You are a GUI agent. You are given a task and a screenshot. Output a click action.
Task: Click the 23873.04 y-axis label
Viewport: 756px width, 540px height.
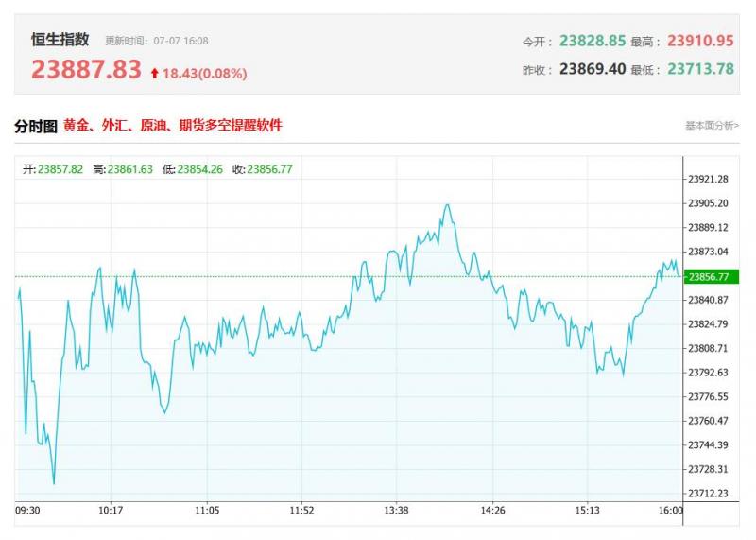(x=708, y=252)
